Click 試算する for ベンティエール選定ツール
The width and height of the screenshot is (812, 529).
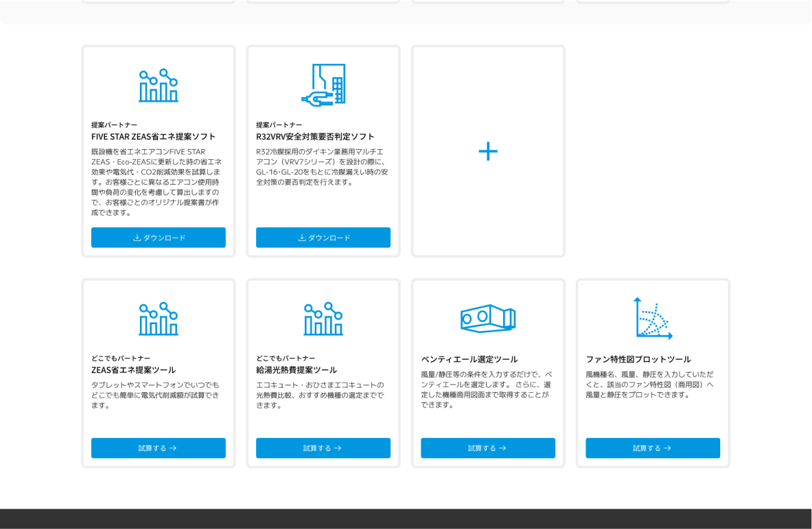[x=488, y=448]
